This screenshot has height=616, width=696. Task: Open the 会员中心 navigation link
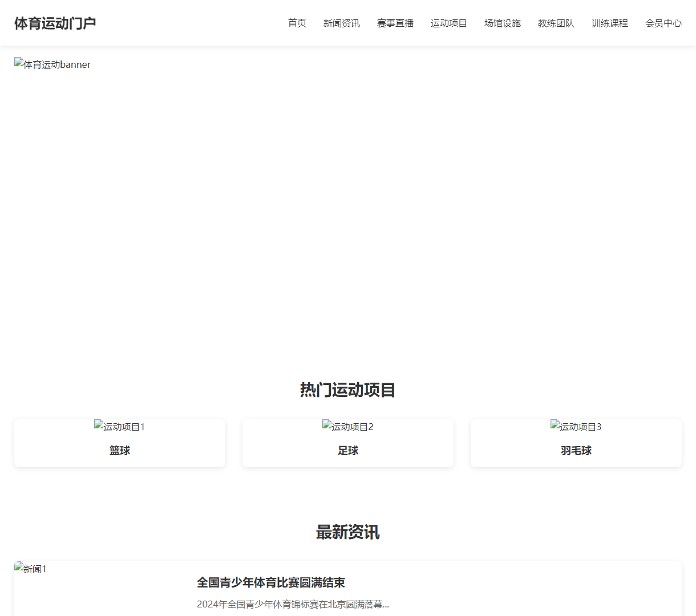663,23
